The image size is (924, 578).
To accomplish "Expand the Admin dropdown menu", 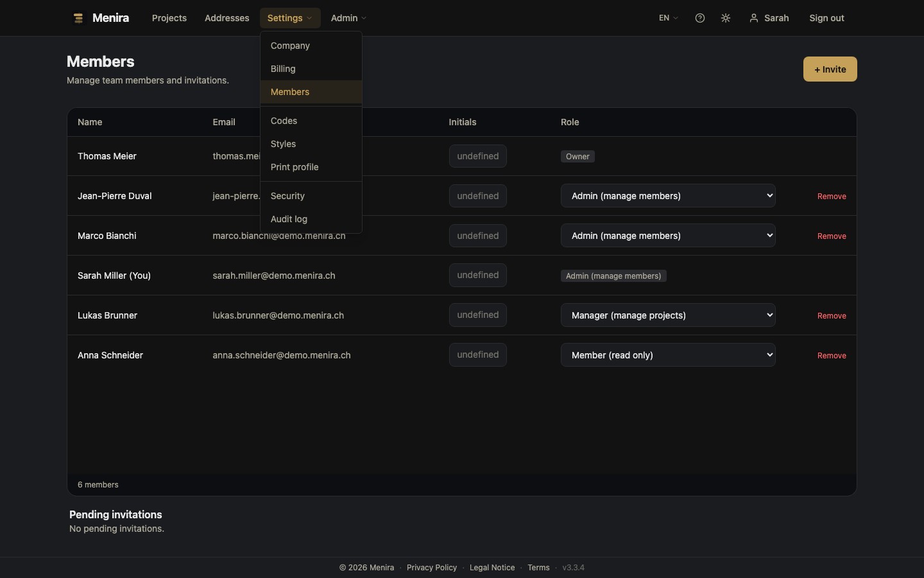I will 348,18.
